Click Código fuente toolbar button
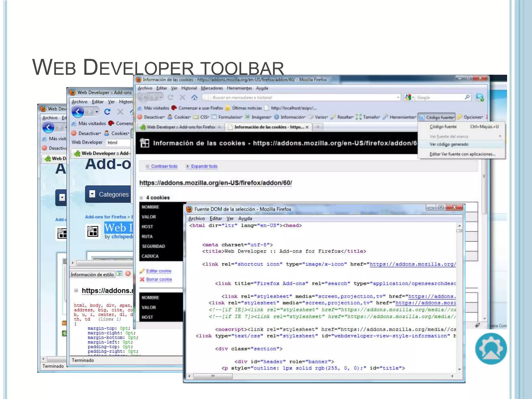The image size is (532, 399). 437,117
